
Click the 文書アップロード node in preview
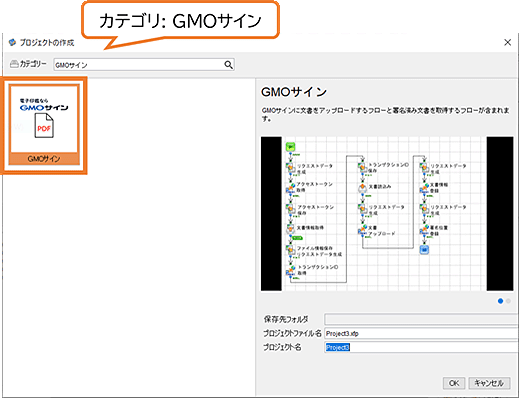[x=363, y=230]
